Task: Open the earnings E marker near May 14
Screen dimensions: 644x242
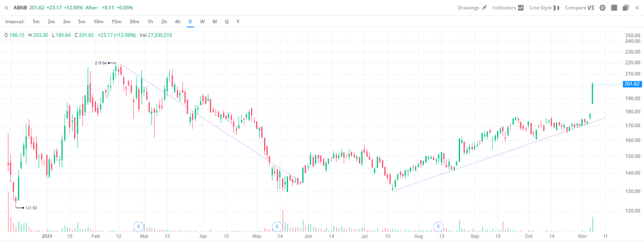Action: click(277, 226)
